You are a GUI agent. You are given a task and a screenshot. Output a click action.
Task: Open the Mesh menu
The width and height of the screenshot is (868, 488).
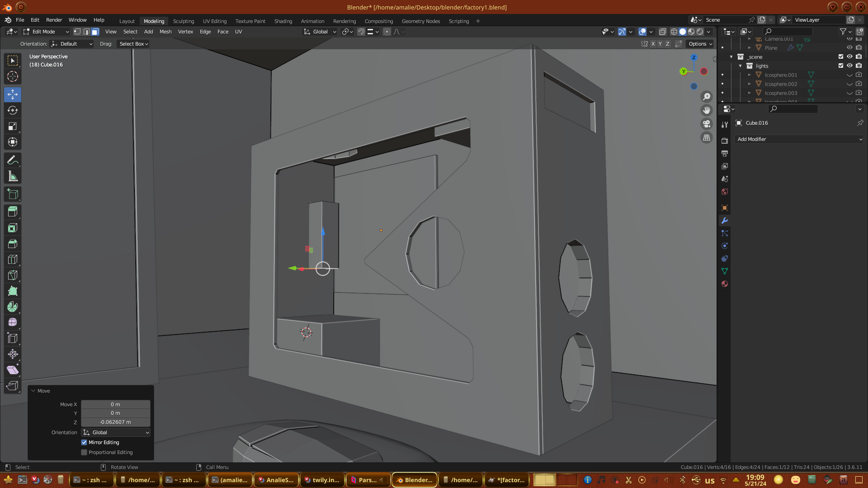tap(165, 32)
